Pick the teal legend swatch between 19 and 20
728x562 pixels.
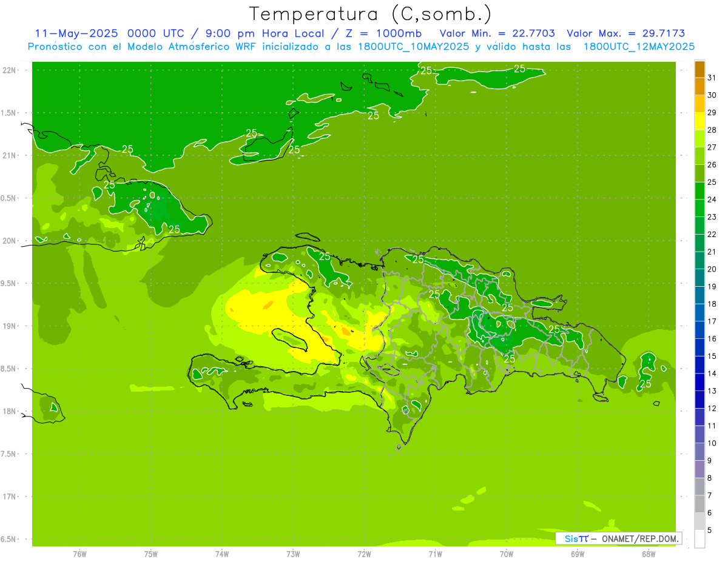click(699, 278)
